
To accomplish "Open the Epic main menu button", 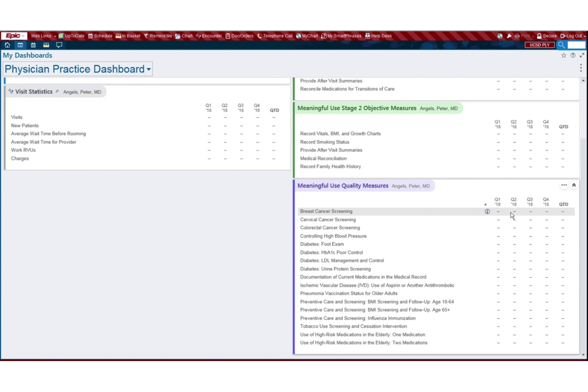I will click(x=14, y=36).
